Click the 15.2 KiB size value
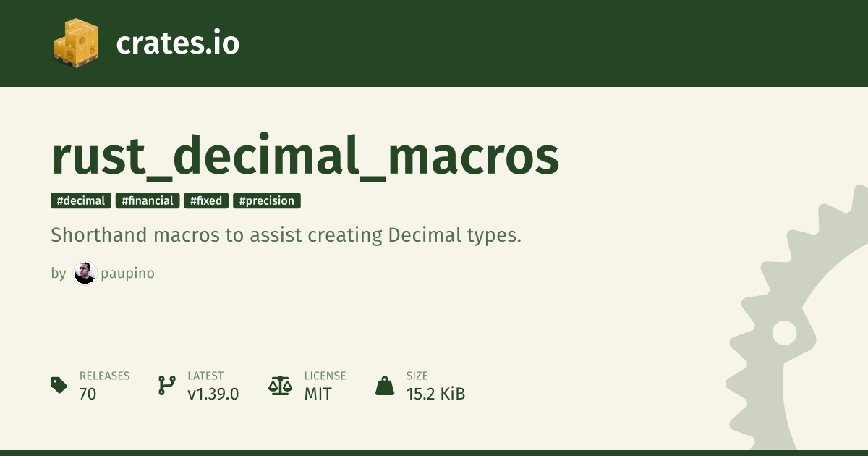The image size is (868, 456). pos(435,394)
